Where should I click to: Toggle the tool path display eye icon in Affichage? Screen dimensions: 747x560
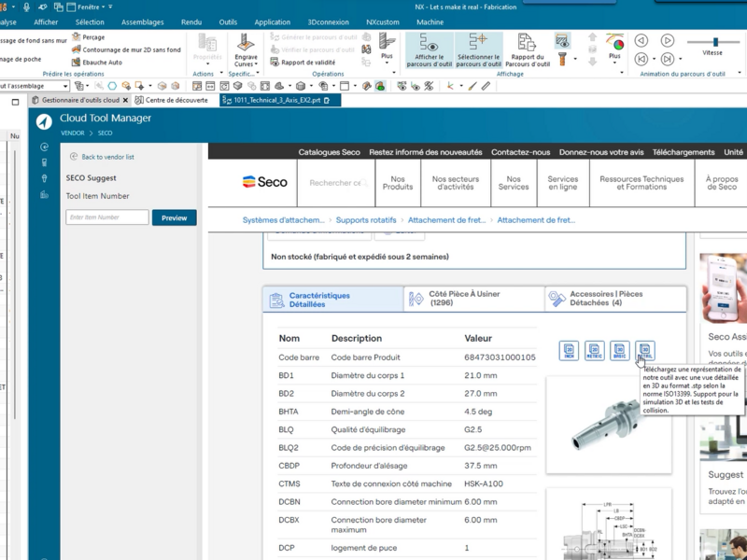coord(563,41)
